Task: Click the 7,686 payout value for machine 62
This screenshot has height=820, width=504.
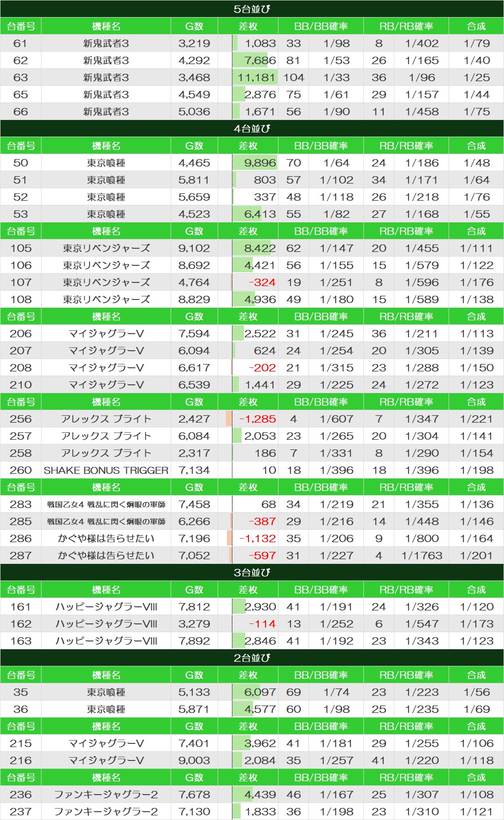Action: (x=260, y=60)
